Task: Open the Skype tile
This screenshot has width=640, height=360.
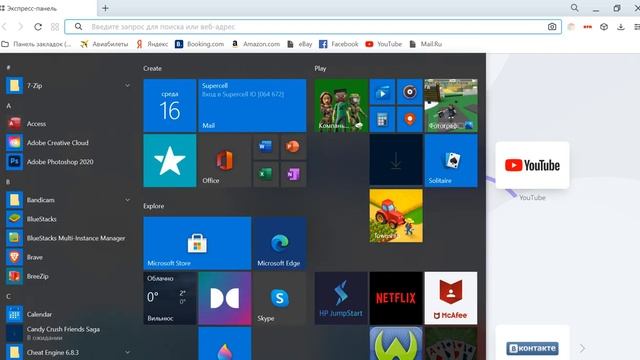Action: pos(280,298)
